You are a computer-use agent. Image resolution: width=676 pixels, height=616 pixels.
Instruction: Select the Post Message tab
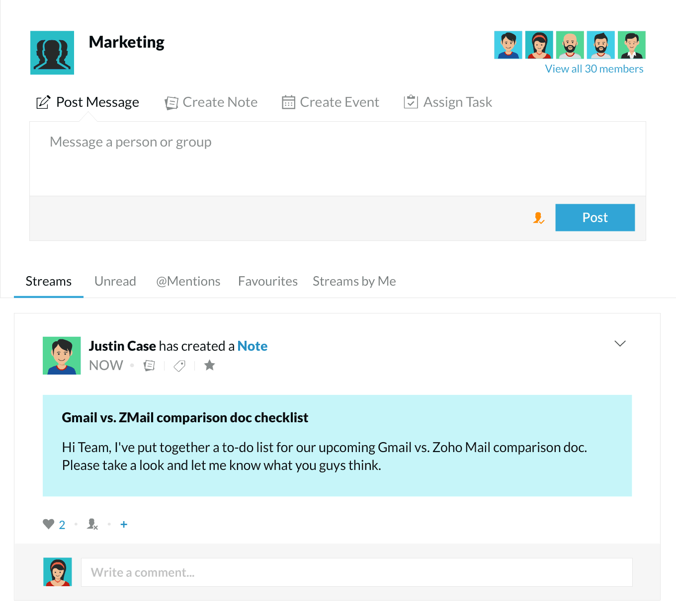(88, 102)
